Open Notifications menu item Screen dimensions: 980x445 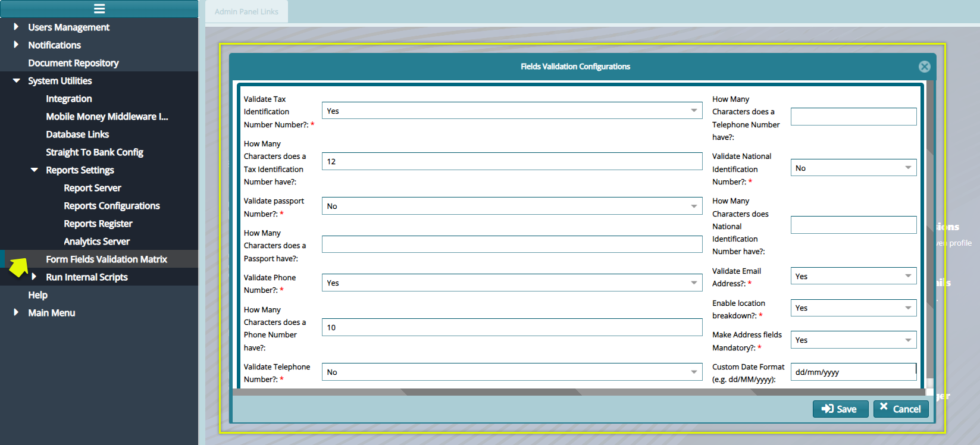click(55, 45)
